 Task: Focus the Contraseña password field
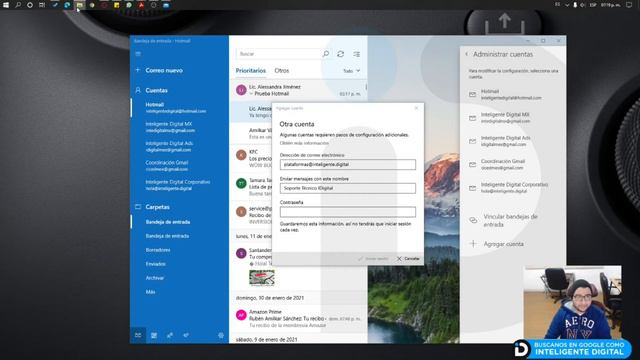(348, 212)
